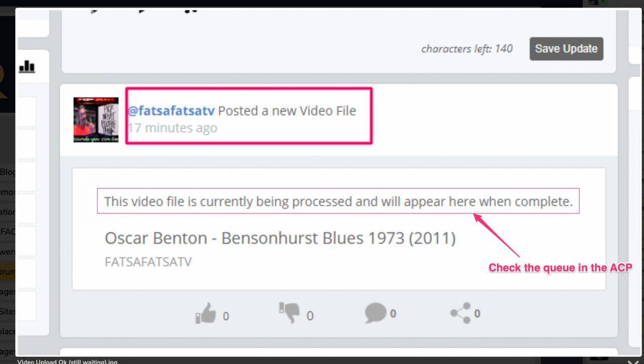Click the Blog item in left sidebar
This screenshot has height=364, width=644.
pyautogui.click(x=8, y=172)
